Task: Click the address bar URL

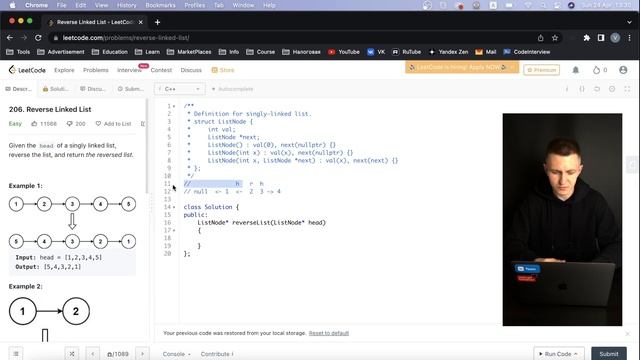Action: [x=126, y=38]
